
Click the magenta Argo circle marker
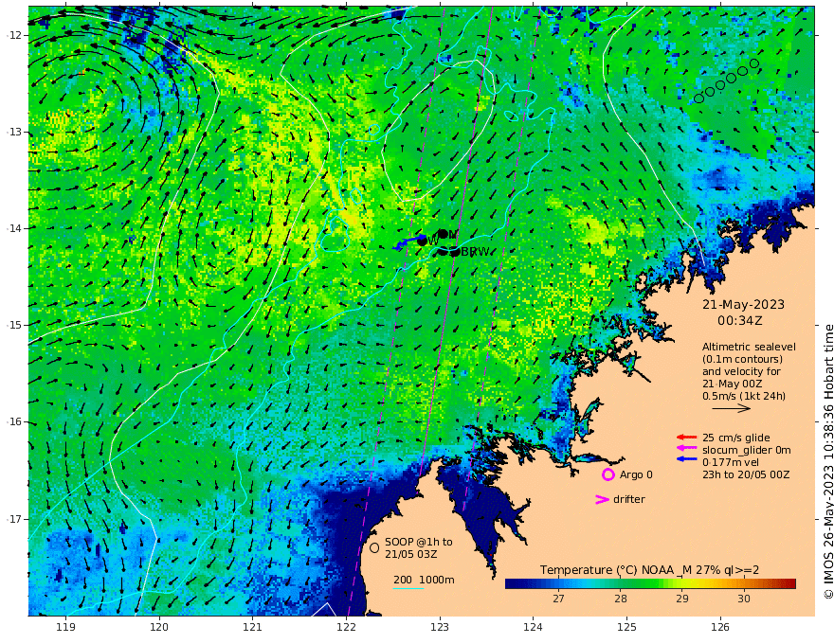pyautogui.click(x=607, y=474)
